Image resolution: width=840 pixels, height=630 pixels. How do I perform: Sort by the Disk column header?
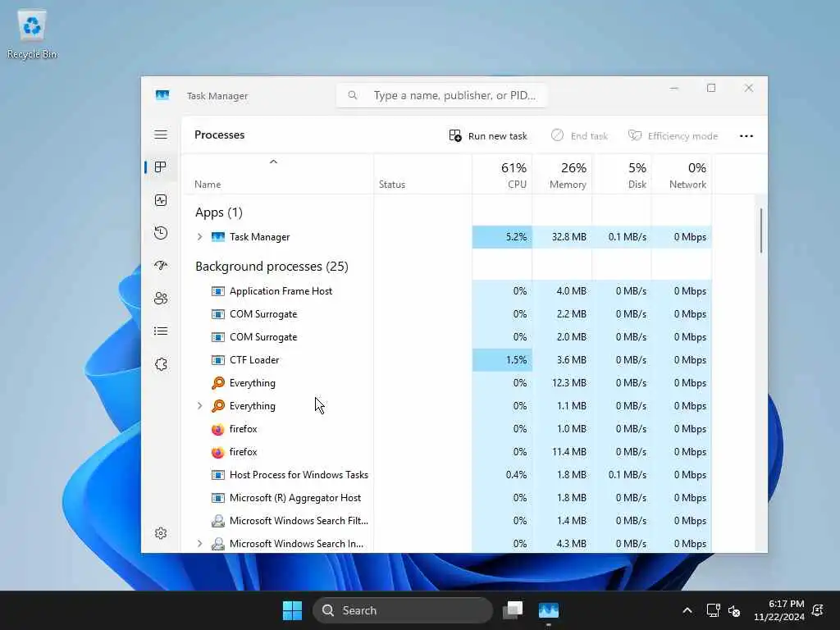click(x=622, y=175)
